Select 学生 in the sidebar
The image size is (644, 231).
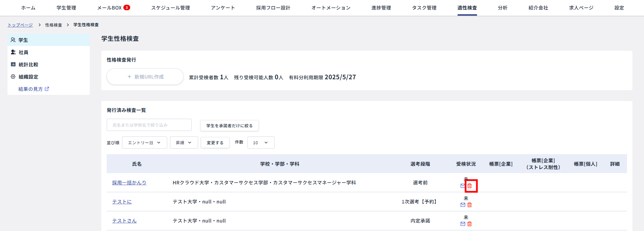(x=23, y=40)
